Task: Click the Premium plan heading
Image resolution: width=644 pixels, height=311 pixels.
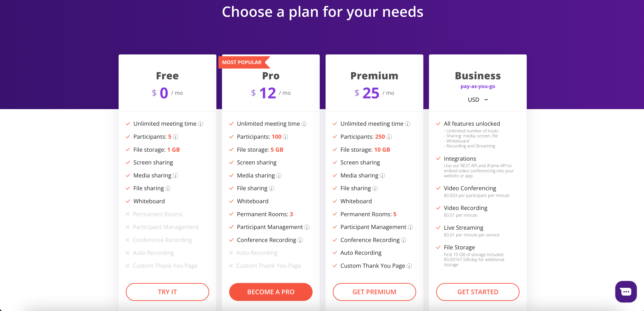Action: click(x=374, y=76)
